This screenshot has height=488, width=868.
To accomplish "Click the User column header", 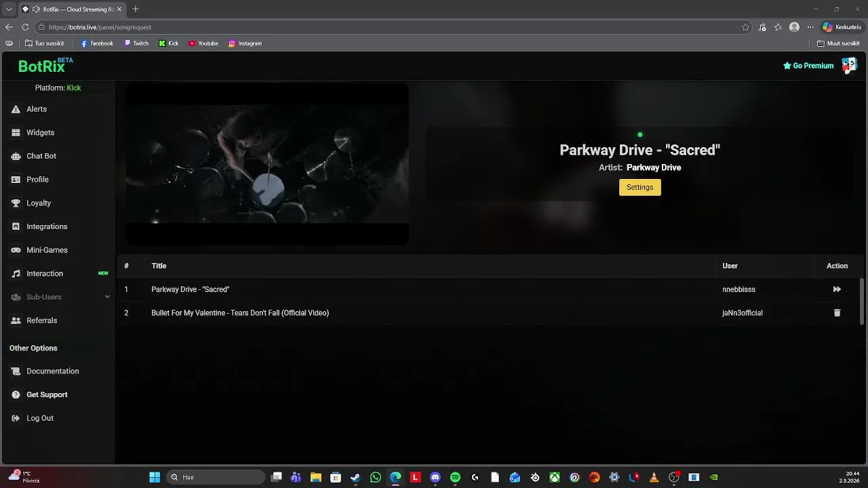I will [x=730, y=266].
